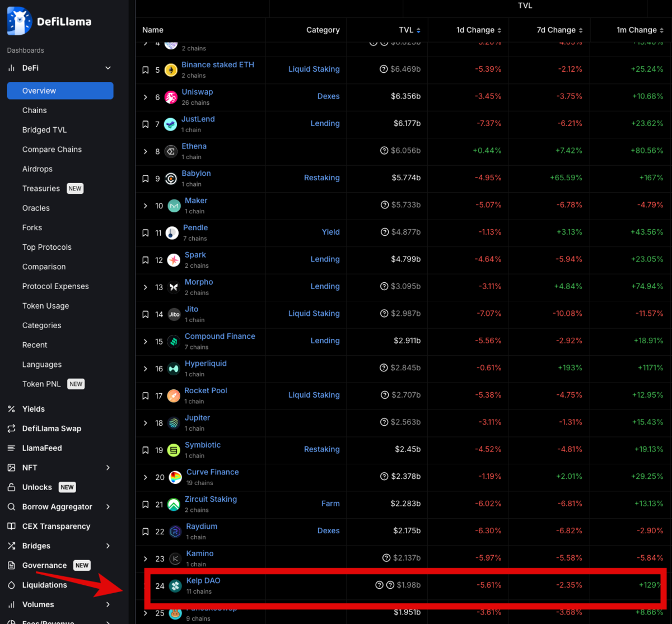Screen dimensions: 672x624
Task: Click the TVL info icon for Ethena
Action: [384, 151]
